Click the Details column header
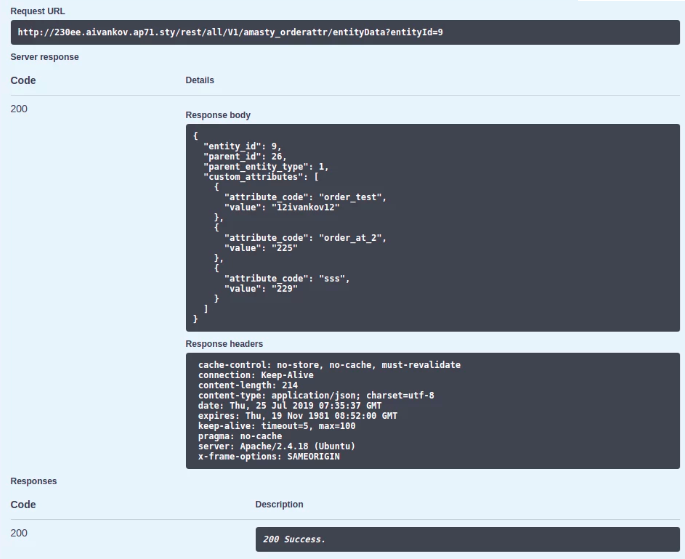This screenshot has width=685, height=559. click(x=199, y=80)
